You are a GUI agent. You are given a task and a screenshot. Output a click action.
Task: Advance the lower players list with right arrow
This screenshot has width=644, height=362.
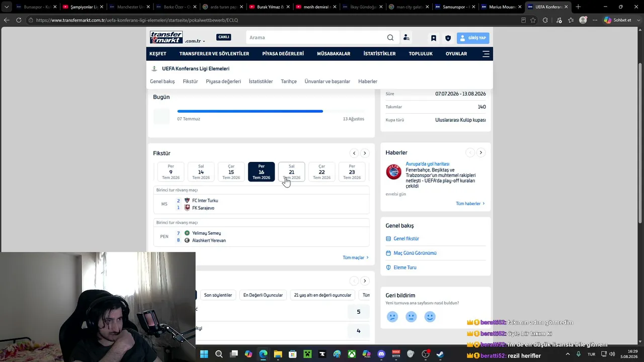coord(365,281)
